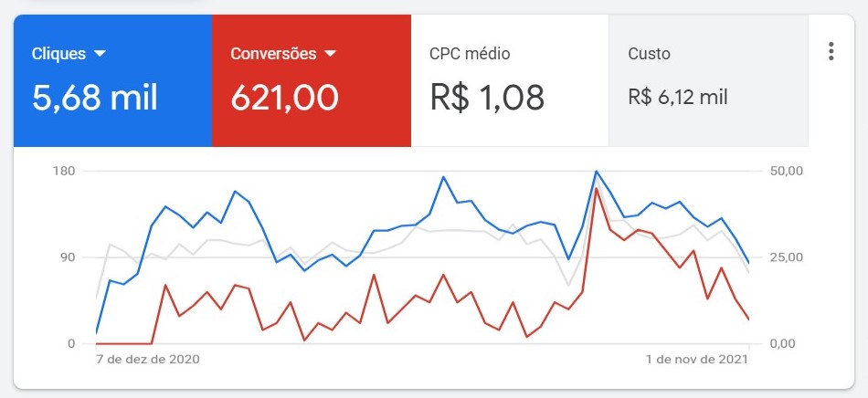Open the three-dot more options menu

click(x=831, y=51)
